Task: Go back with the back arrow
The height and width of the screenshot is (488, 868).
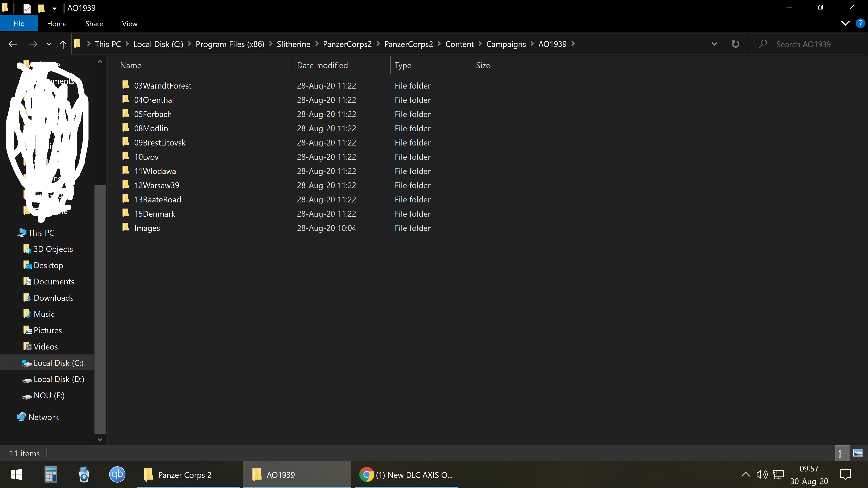Action: coord(13,44)
